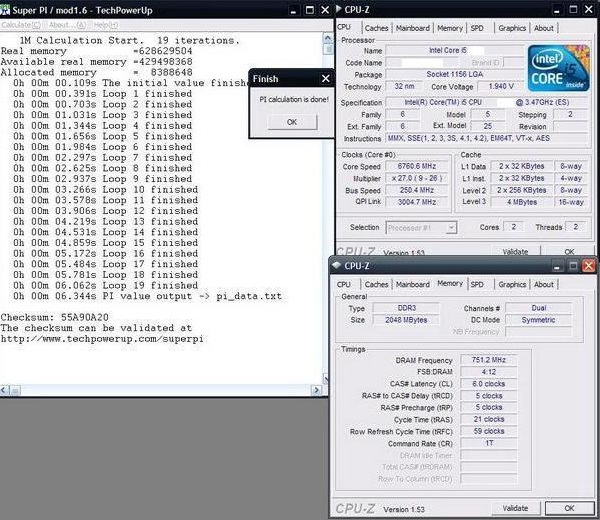
Task: Click the Package value Socket 1156 LGA
Action: tap(455, 74)
